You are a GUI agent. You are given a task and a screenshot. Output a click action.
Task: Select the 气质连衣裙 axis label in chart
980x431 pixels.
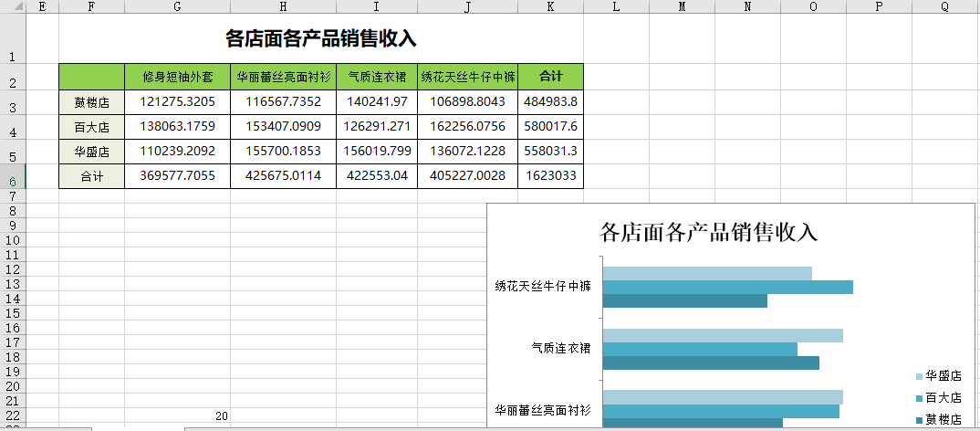[x=560, y=348]
